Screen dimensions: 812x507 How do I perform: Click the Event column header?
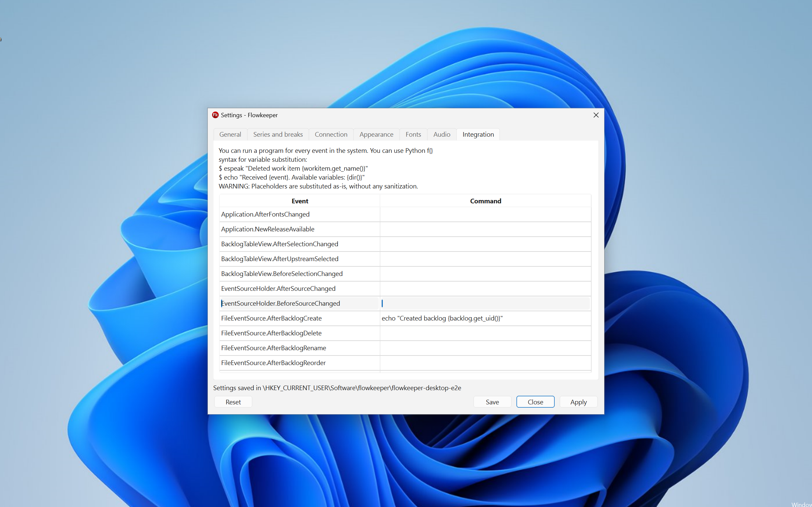[x=300, y=201]
